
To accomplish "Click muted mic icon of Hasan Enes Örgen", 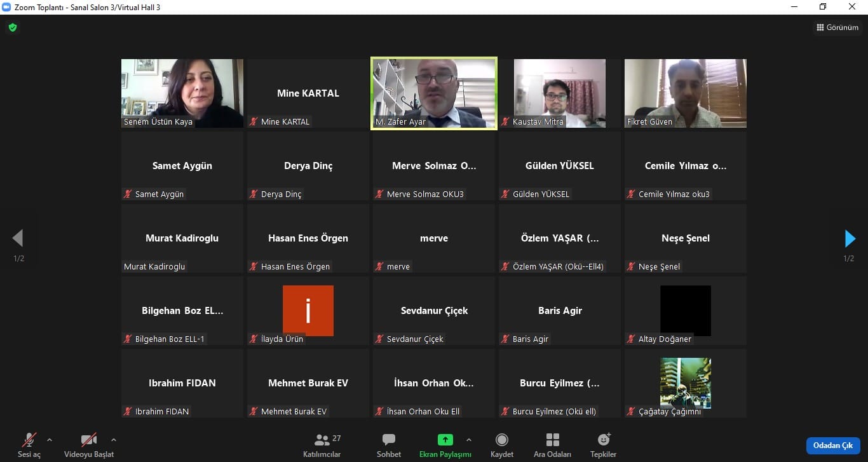I will click(x=254, y=266).
